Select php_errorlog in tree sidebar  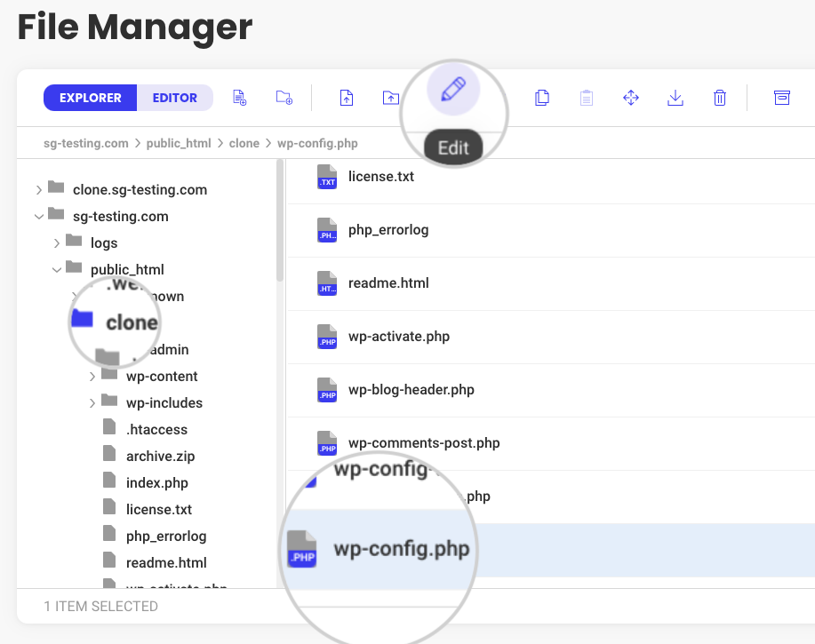click(166, 536)
